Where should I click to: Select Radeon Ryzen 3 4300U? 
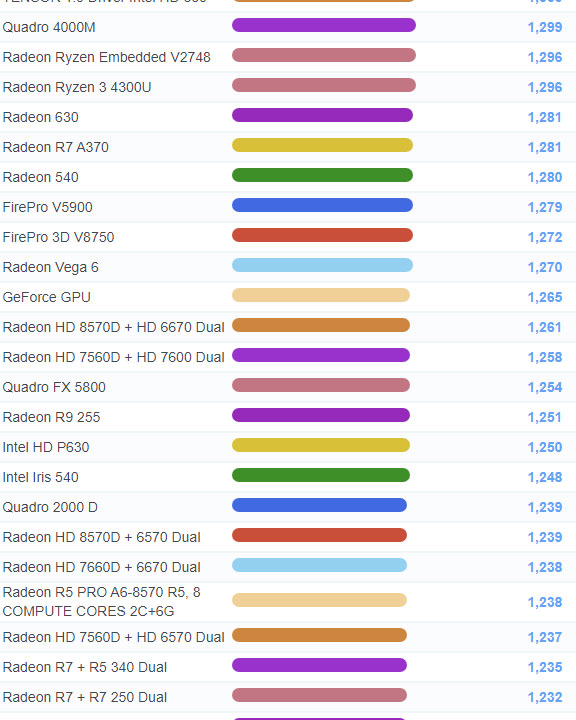[x=77, y=87]
